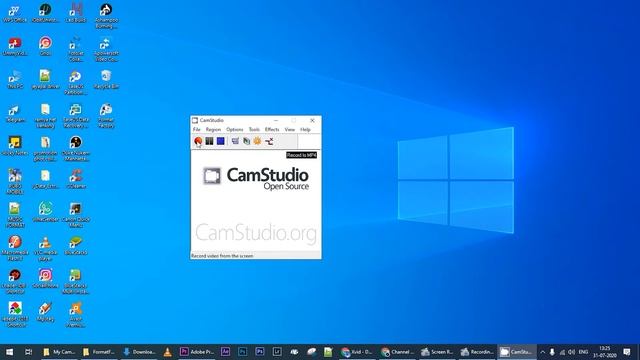Open After Effects from the taskbar
The width and height of the screenshot is (640, 360).
click(225, 352)
